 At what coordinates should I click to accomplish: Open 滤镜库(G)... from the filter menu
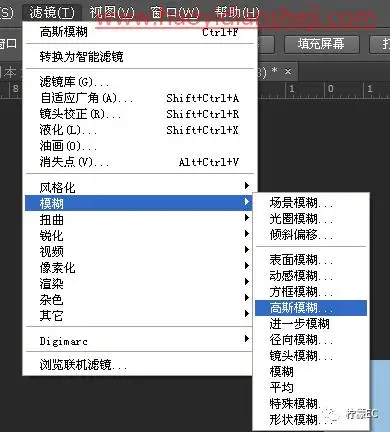(139, 82)
